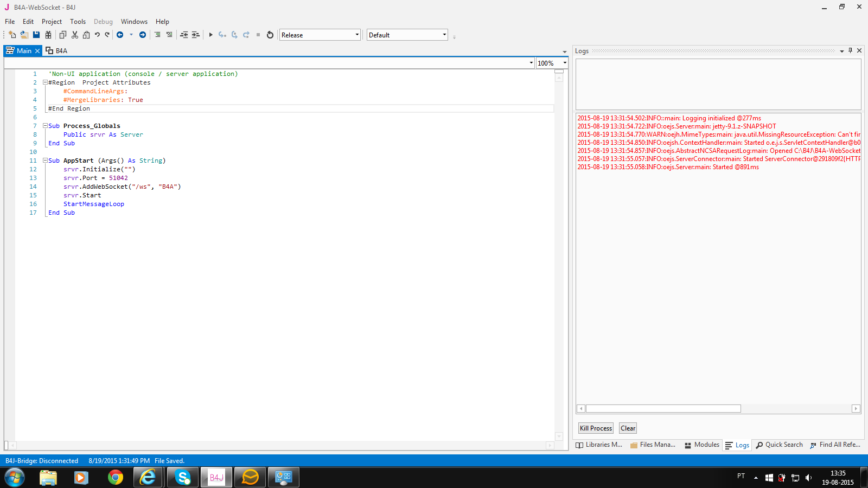868x488 pixels.
Task: Open the Project menu
Action: 52,22
